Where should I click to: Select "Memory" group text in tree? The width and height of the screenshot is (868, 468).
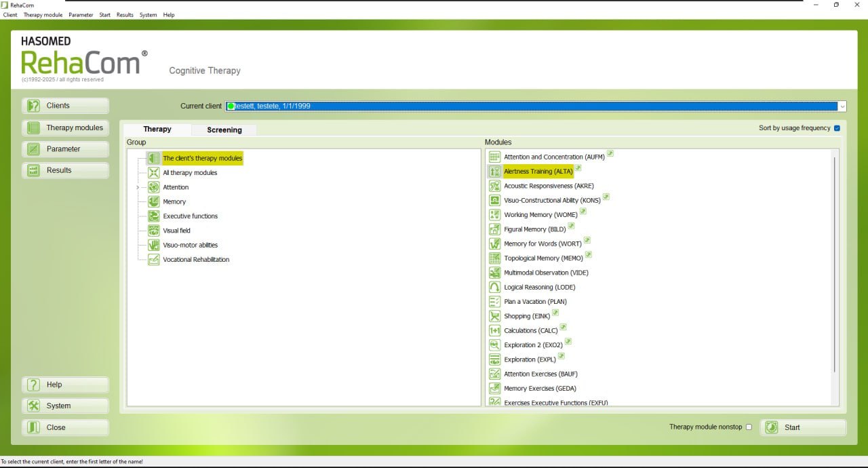(174, 201)
